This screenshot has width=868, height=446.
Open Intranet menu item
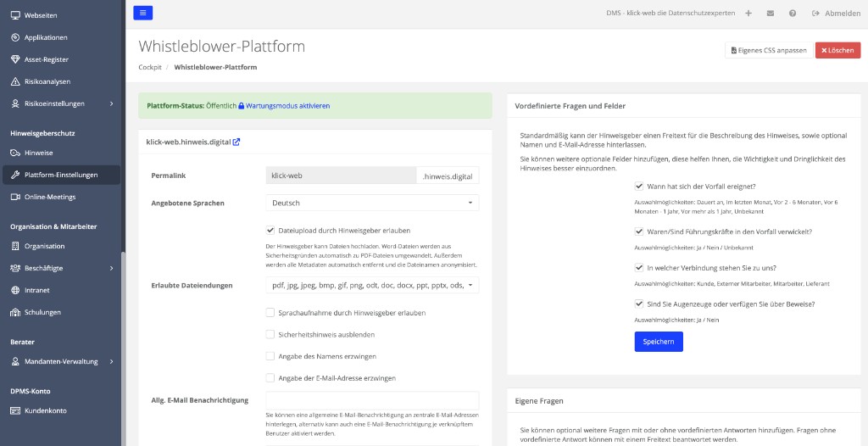pos(60,290)
